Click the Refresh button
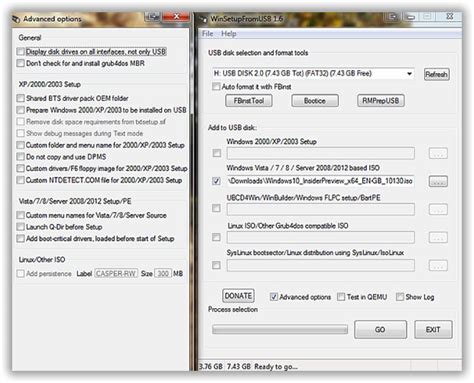Viewport: 474px width, 383px height. [436, 74]
